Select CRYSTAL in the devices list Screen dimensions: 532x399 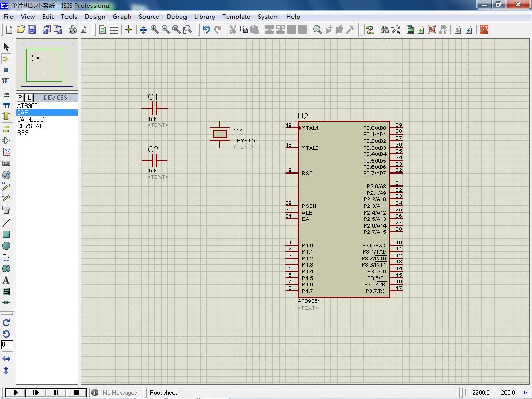click(30, 126)
